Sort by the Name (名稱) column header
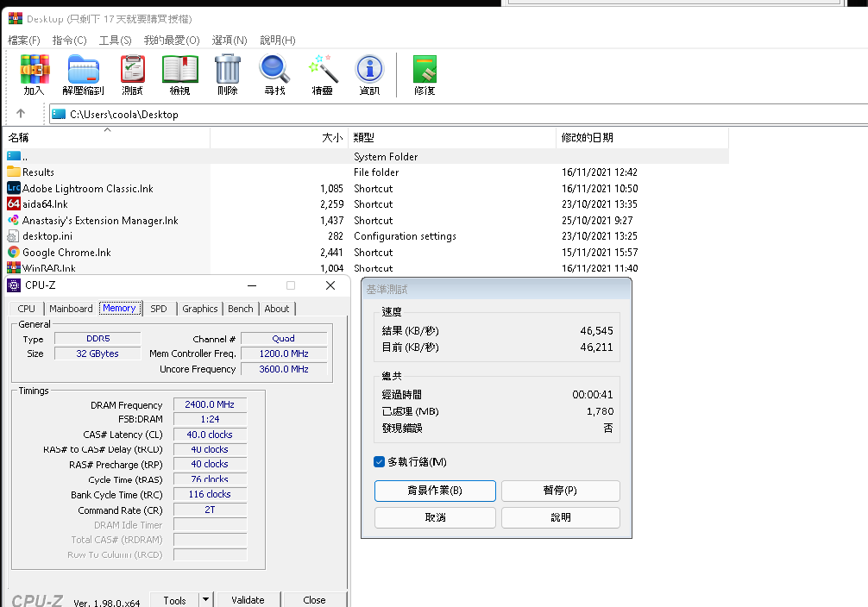868x607 pixels. [107, 137]
